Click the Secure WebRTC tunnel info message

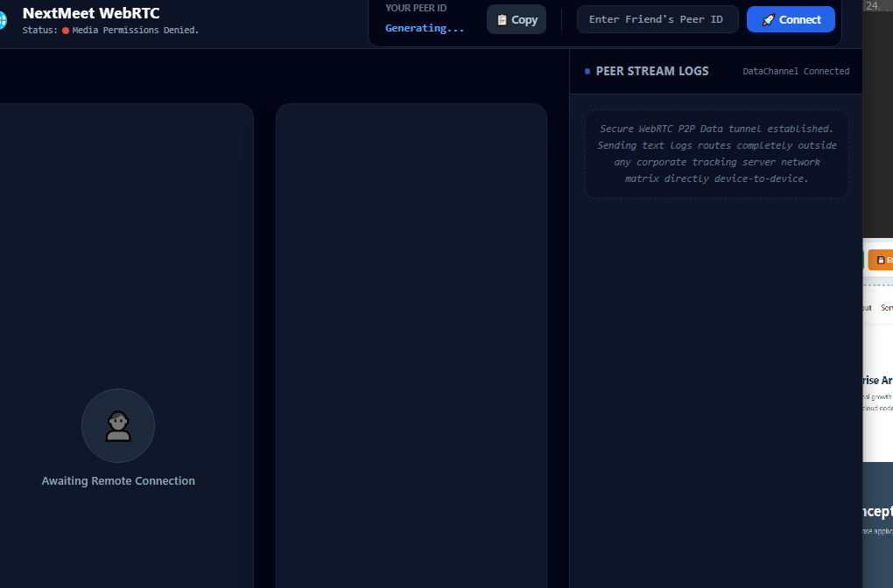(716, 154)
